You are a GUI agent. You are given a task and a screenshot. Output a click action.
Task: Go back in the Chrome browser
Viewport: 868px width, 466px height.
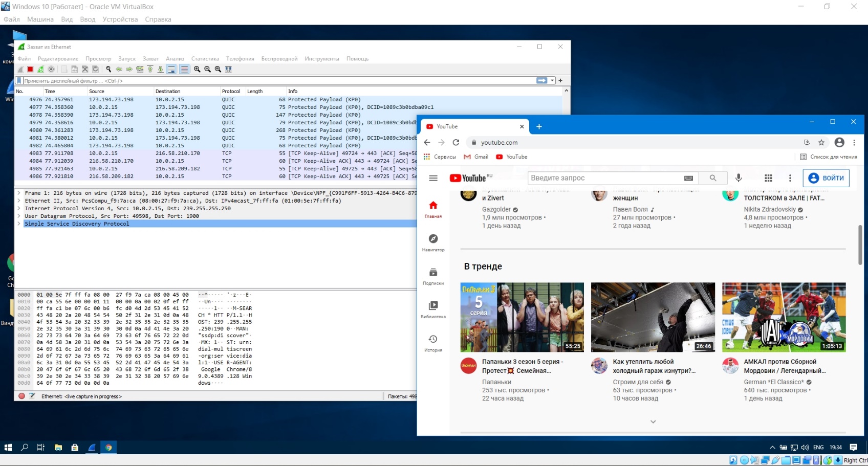[427, 143]
